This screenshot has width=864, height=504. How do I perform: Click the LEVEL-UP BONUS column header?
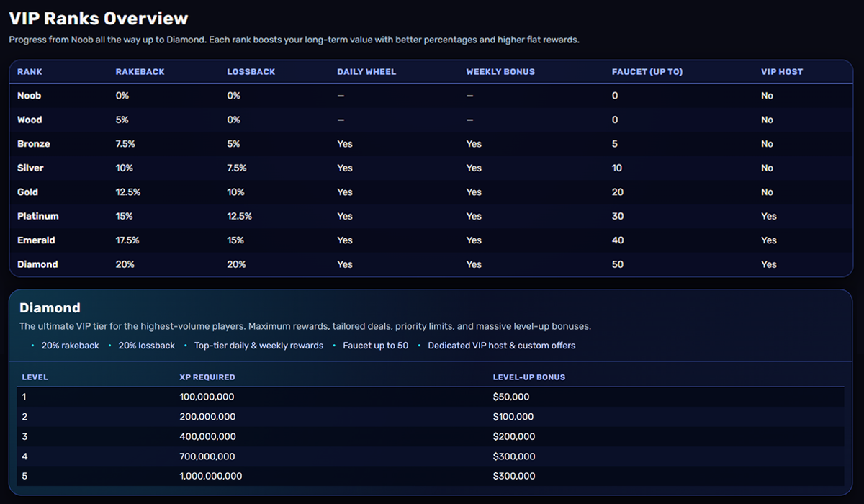(x=528, y=377)
